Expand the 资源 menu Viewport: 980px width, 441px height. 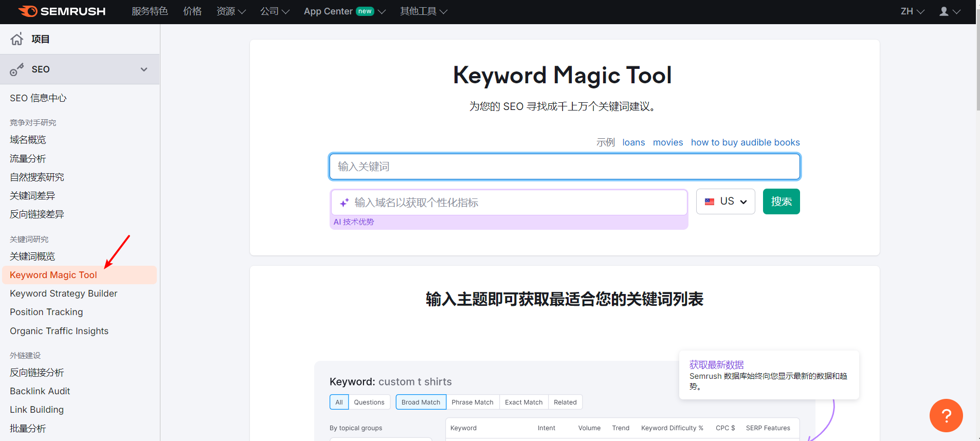pyautogui.click(x=231, y=11)
